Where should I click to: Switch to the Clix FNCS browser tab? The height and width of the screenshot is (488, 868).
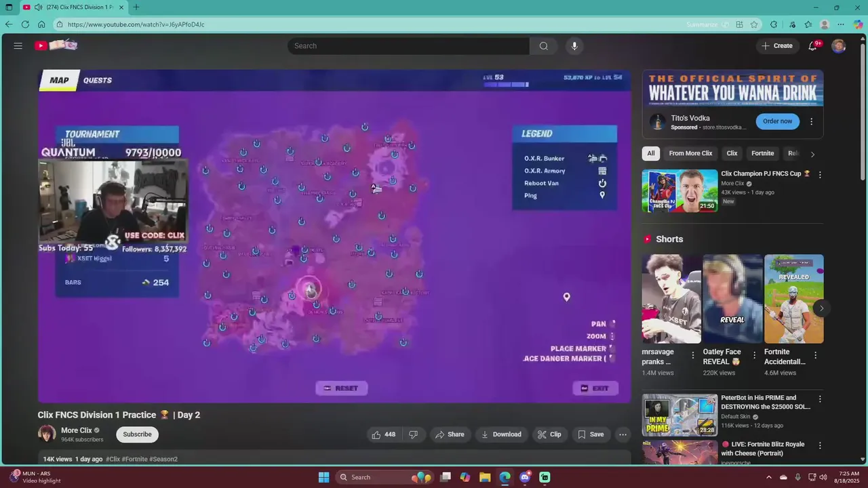point(75,7)
